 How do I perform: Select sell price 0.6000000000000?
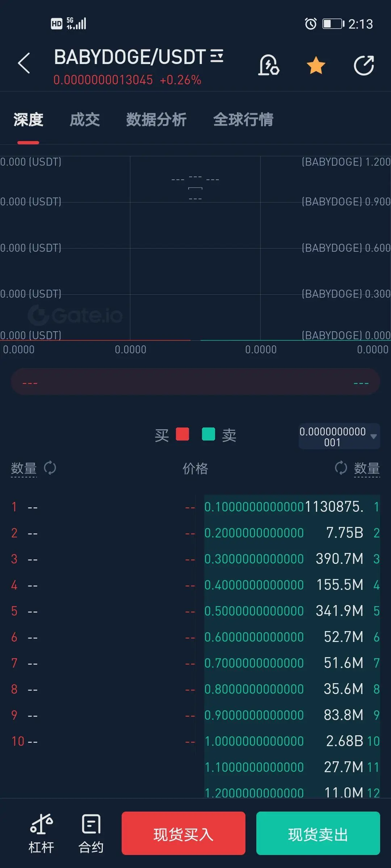[x=254, y=637]
